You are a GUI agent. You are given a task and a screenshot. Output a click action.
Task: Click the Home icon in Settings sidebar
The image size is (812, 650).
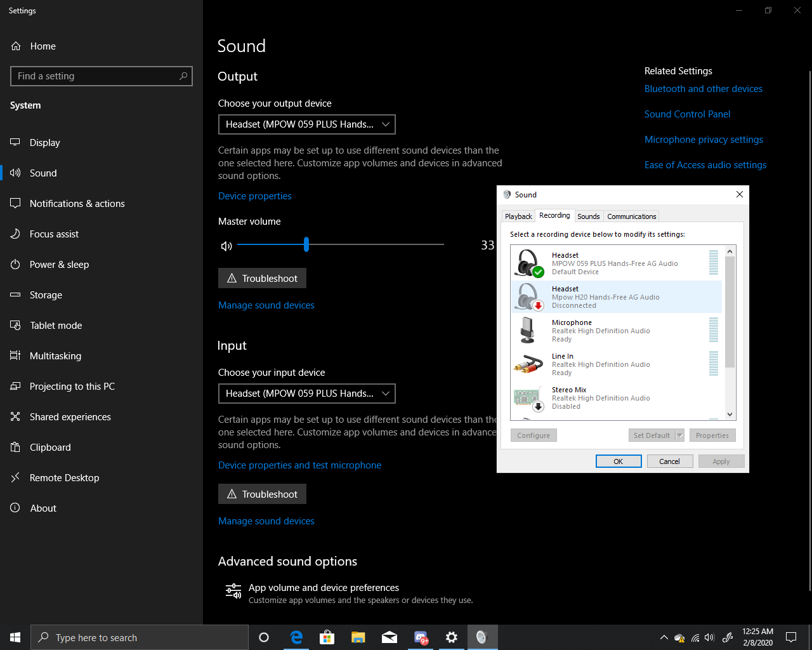click(16, 46)
